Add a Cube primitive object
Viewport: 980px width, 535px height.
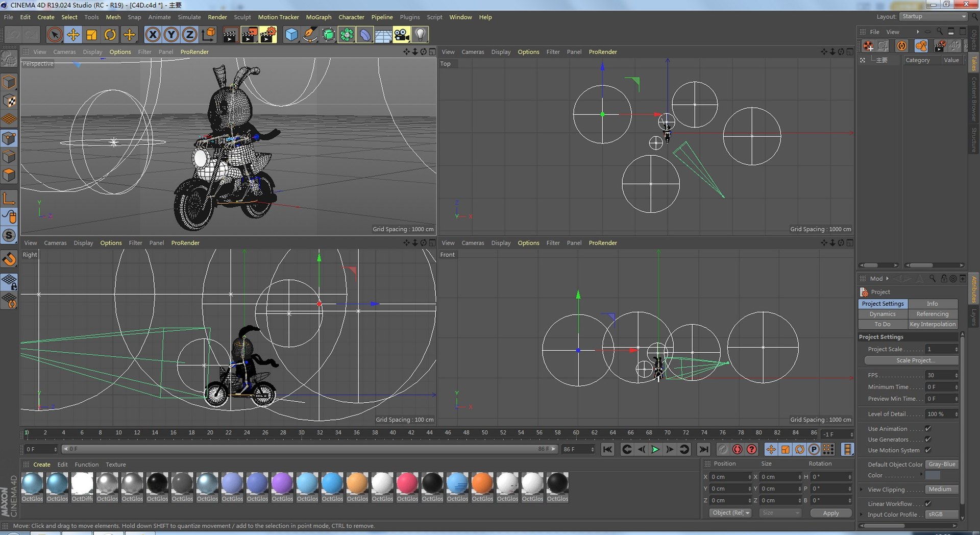coord(291,35)
